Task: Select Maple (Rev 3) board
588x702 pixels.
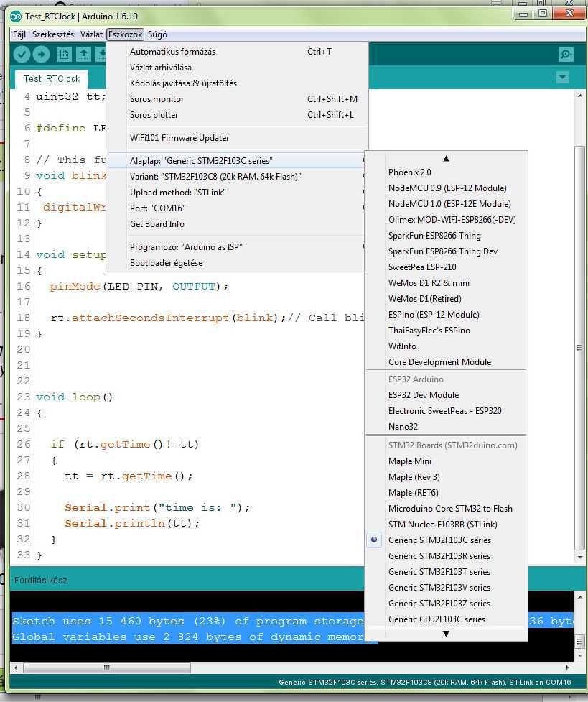Action: tap(446, 477)
